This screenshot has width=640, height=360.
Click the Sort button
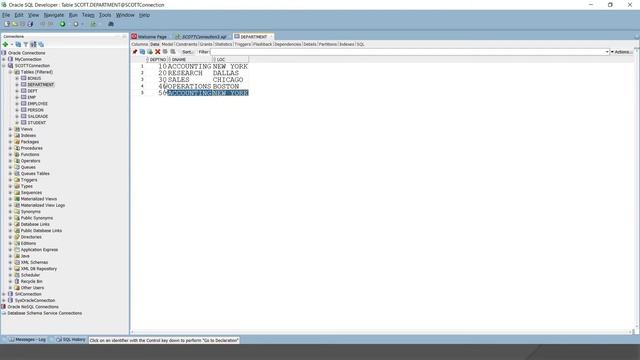(187, 52)
